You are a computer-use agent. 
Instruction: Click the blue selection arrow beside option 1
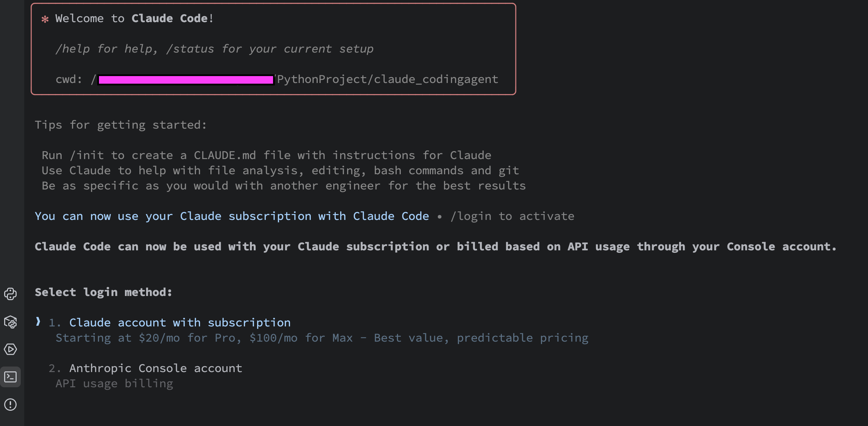(x=38, y=322)
